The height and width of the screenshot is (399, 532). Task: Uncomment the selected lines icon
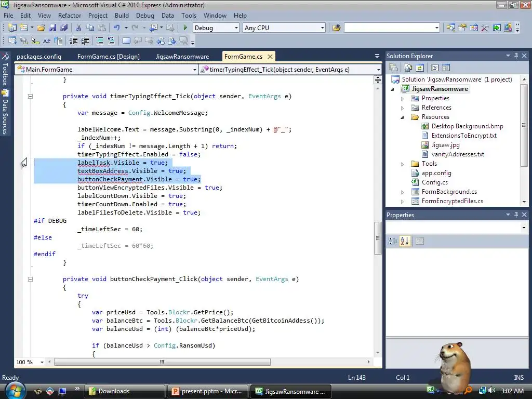111,41
